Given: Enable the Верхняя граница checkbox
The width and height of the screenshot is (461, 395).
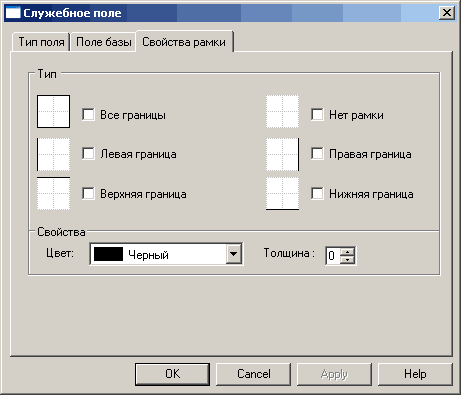Looking at the screenshot, I should tap(88, 193).
